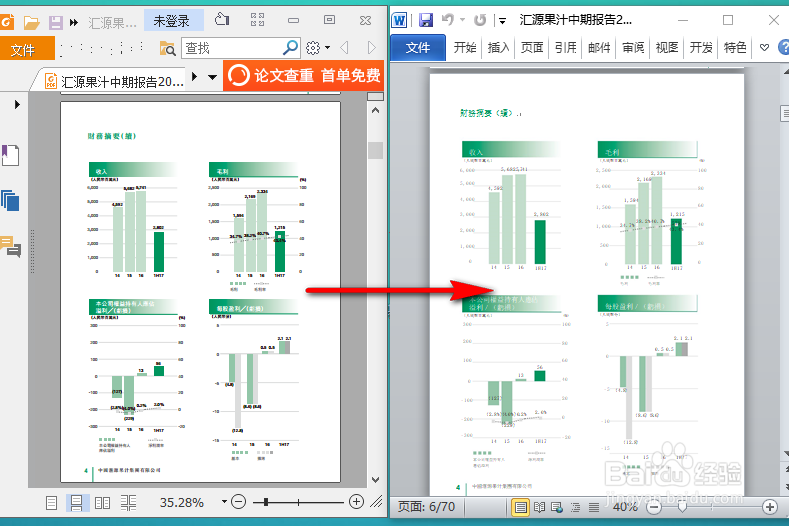
Task: Select Word print layout view
Action: pos(521,507)
